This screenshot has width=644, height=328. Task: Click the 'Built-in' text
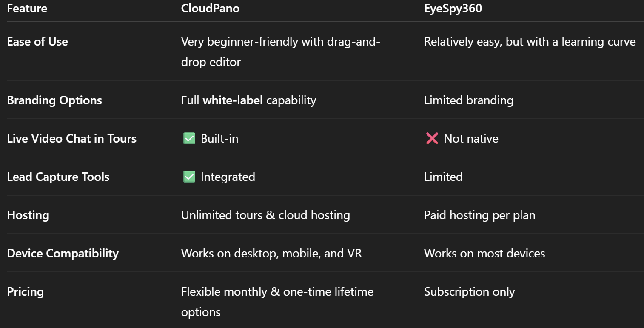219,138
